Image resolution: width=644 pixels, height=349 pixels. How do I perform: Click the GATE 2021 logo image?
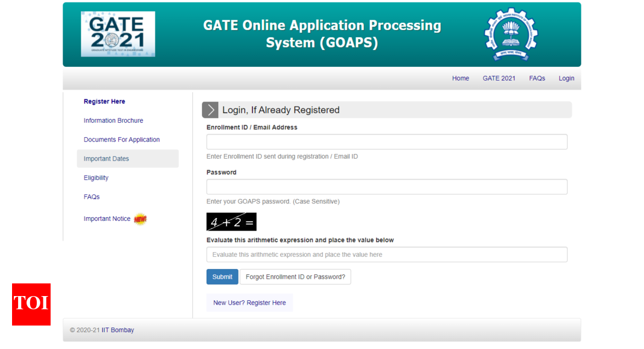[118, 34]
